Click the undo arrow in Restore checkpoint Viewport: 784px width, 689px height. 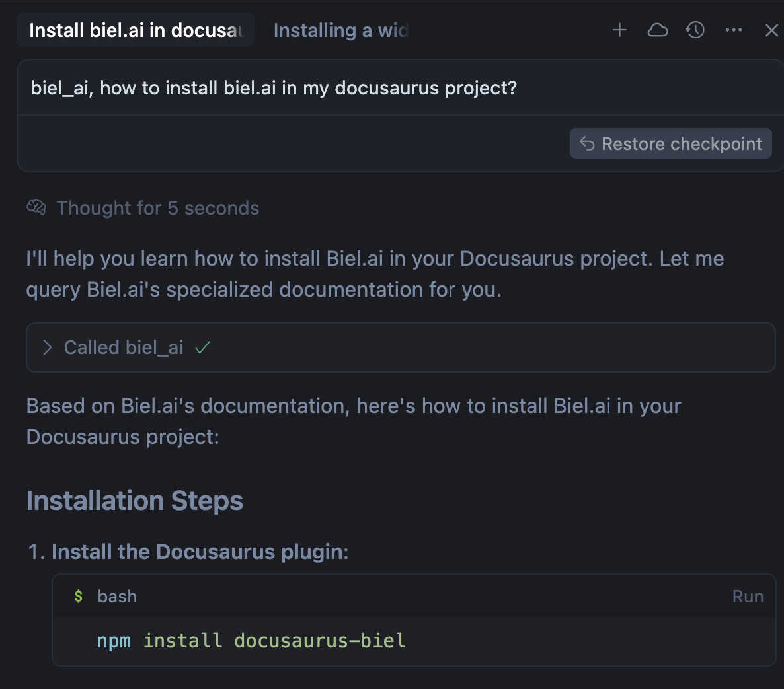coord(587,144)
